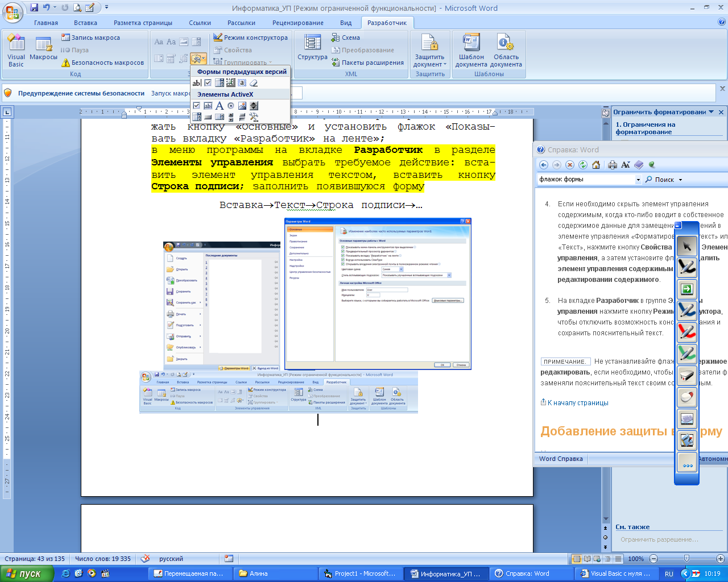Insert ActiveX toggle button control
Viewport: 728px width, 582px height.
[x=242, y=117]
